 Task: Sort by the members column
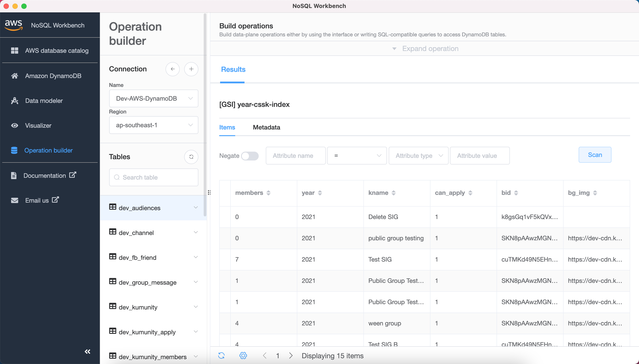[x=268, y=193]
